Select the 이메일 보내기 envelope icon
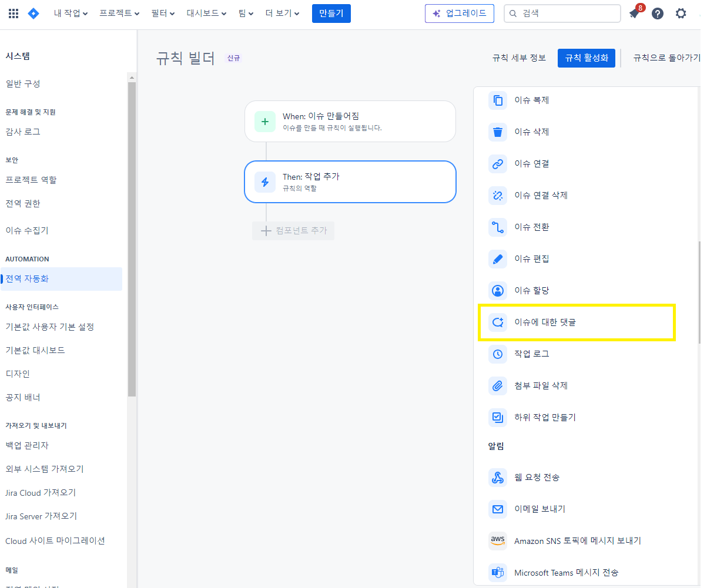The width and height of the screenshot is (707, 588). pyautogui.click(x=498, y=509)
